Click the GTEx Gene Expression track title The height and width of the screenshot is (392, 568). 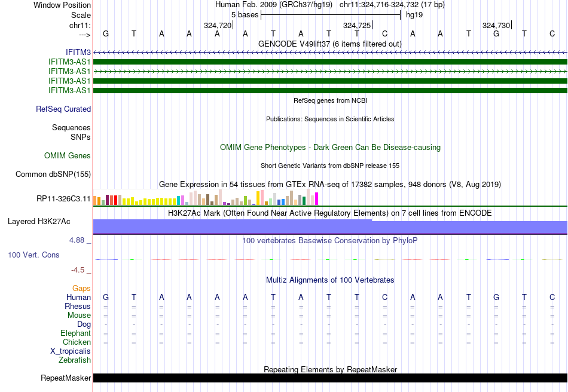tap(330, 184)
